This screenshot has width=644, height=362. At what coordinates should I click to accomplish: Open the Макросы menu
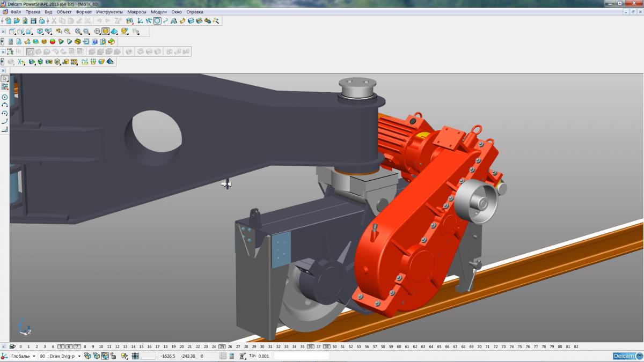click(137, 12)
